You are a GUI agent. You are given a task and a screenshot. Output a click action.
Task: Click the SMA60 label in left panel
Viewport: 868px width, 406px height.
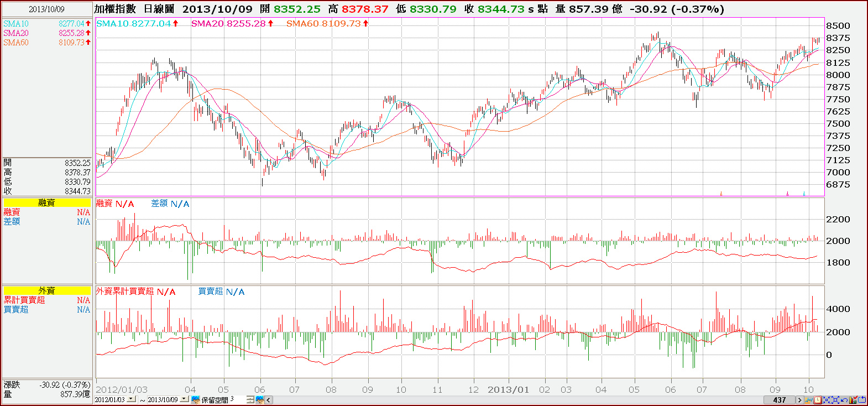[16, 43]
